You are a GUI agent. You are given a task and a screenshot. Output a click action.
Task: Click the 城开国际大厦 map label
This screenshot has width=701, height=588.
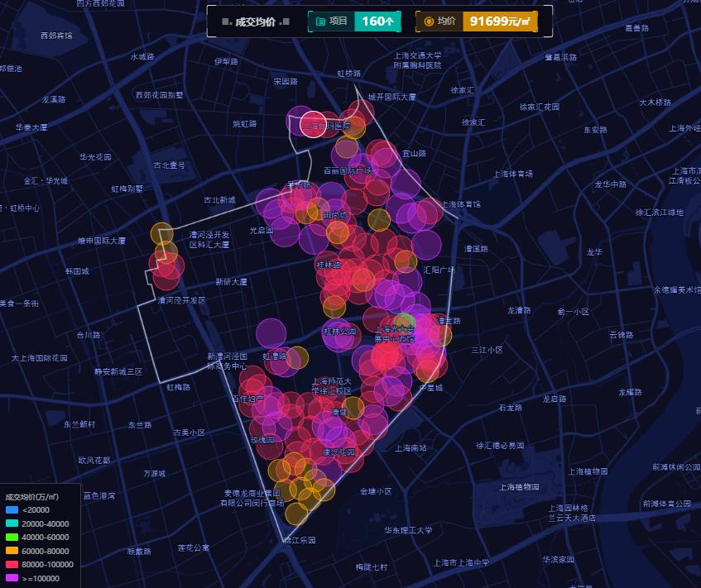click(391, 97)
